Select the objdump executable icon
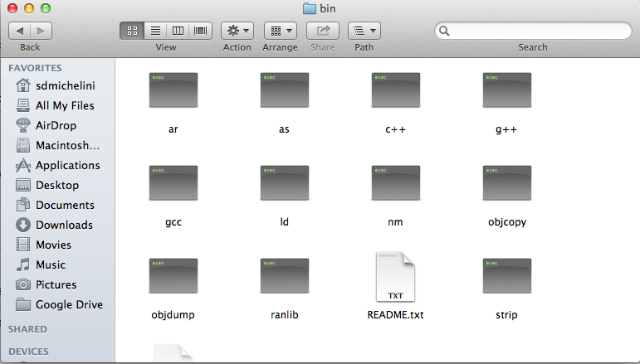Image resolution: width=640 pixels, height=364 pixels. [173, 275]
